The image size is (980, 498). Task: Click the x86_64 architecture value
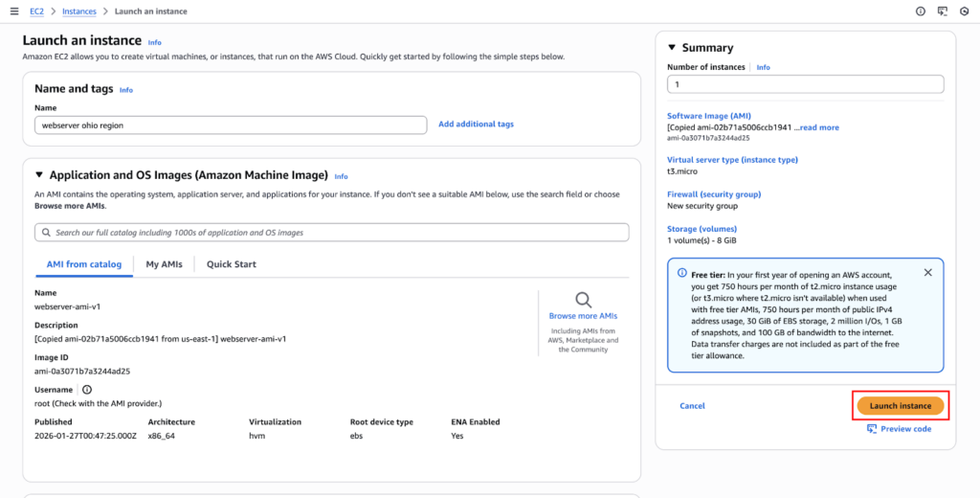(161, 436)
